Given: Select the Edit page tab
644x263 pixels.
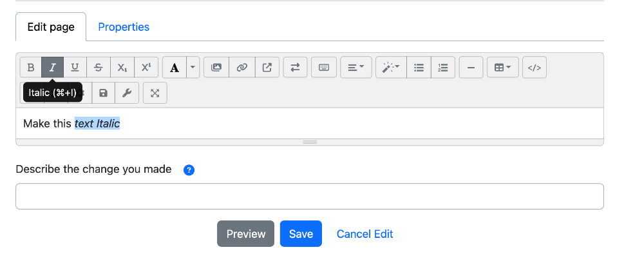Looking at the screenshot, I should (x=51, y=27).
